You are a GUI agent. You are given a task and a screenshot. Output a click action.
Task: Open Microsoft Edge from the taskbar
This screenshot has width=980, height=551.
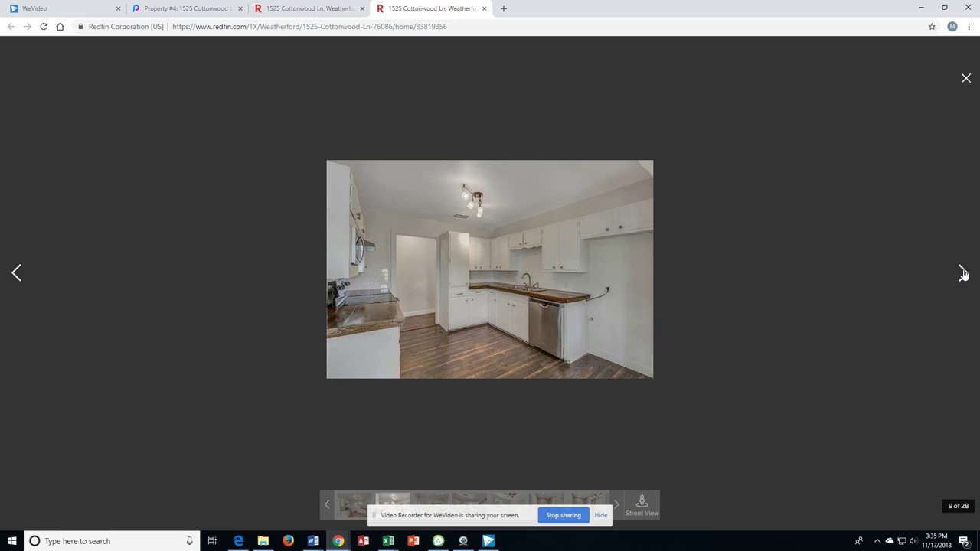click(x=239, y=541)
